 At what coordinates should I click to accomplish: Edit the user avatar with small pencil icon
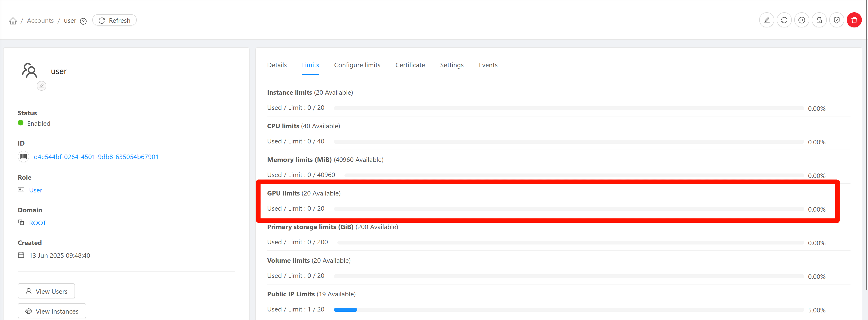click(x=41, y=86)
